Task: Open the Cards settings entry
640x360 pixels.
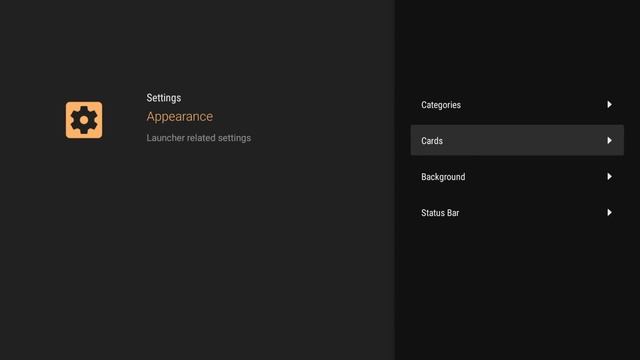Action: click(x=517, y=140)
